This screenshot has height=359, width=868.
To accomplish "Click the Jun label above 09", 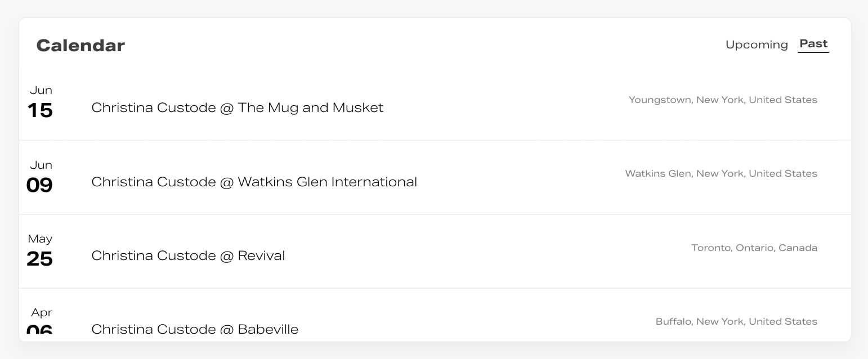I will (41, 165).
